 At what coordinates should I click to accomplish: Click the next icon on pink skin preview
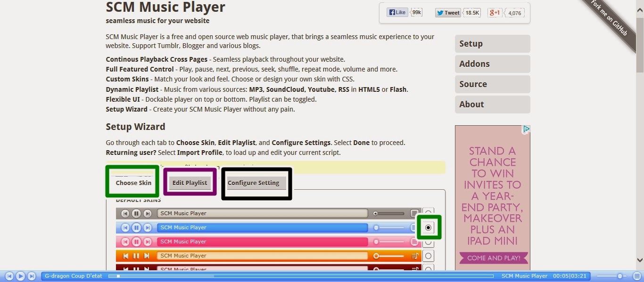click(x=148, y=242)
